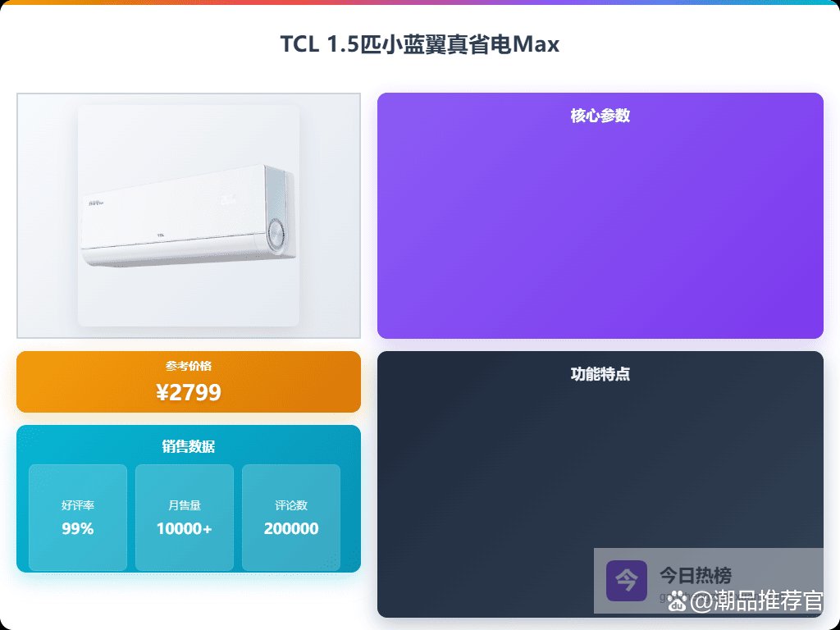Screen dimensions: 840x630
Task: Click the TCL logo on the air conditioner
Action: tap(160, 235)
